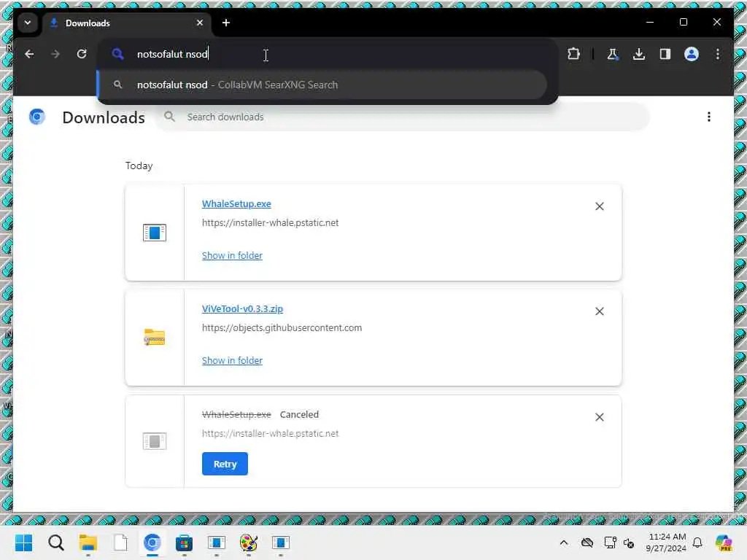
Task: Click the cloud sync-off tray icon
Action: (x=587, y=542)
